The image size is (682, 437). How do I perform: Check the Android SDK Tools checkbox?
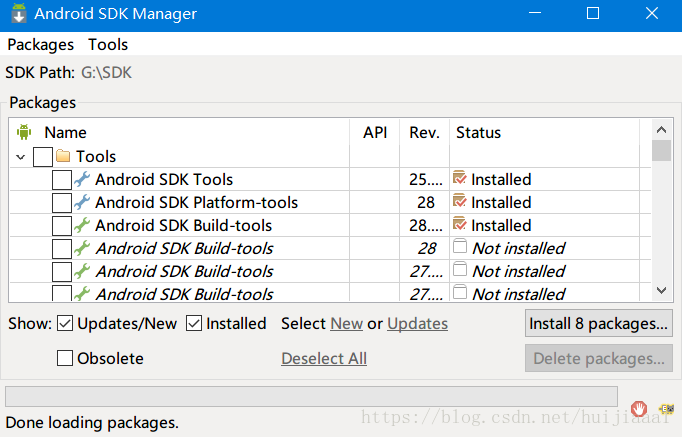(x=62, y=180)
